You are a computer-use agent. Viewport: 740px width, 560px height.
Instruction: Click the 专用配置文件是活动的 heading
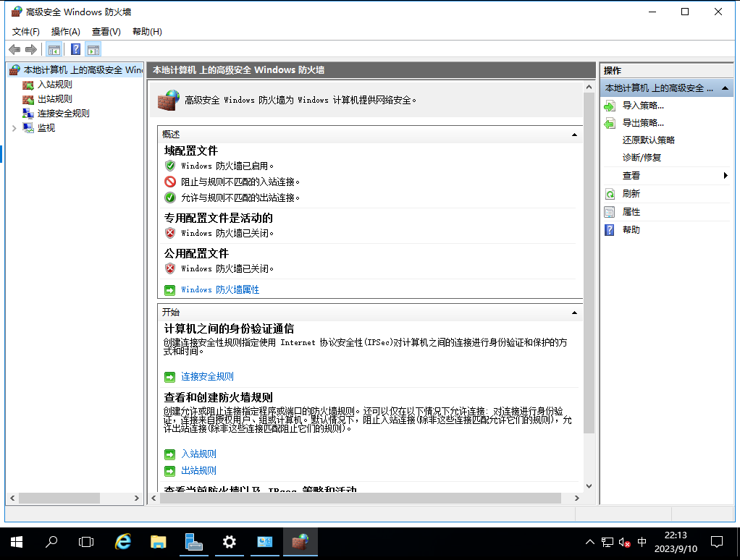pyautogui.click(x=219, y=219)
